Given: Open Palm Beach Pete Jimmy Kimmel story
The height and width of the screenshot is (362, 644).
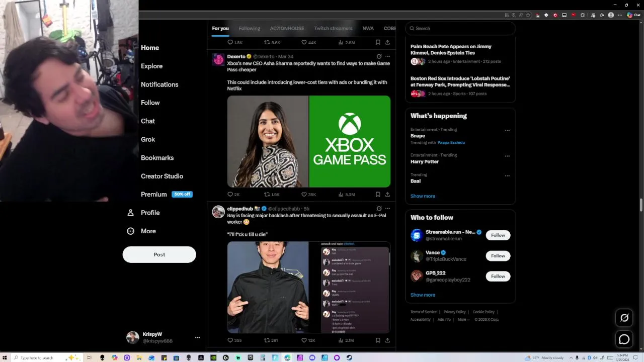Looking at the screenshot, I should coord(460,54).
